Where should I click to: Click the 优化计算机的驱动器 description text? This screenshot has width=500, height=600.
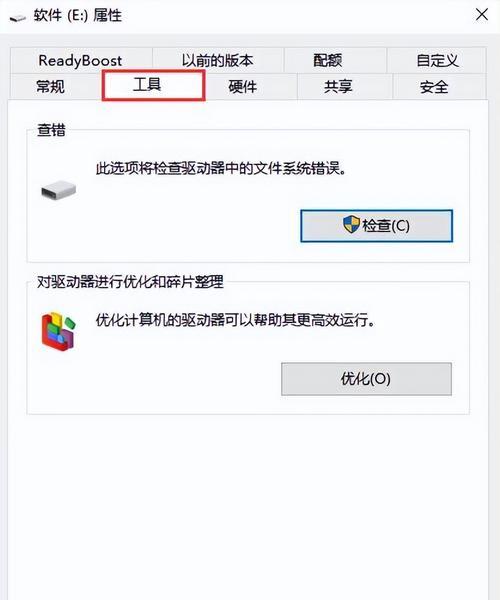point(235,320)
